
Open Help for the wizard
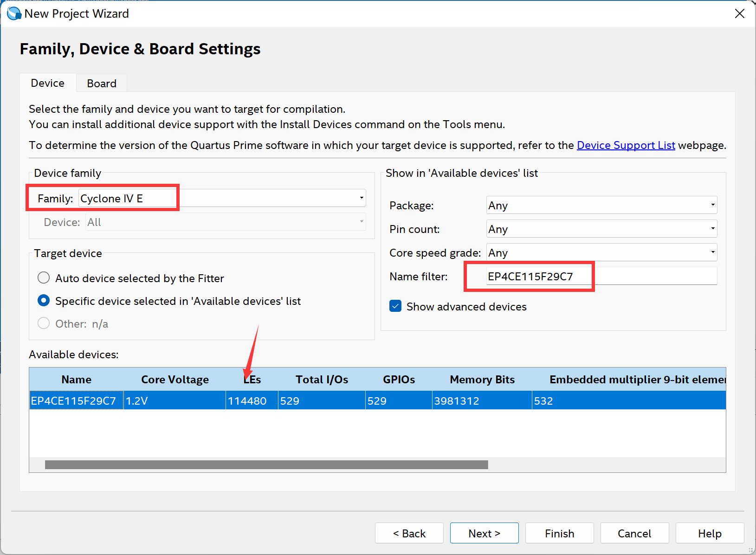coord(710,533)
